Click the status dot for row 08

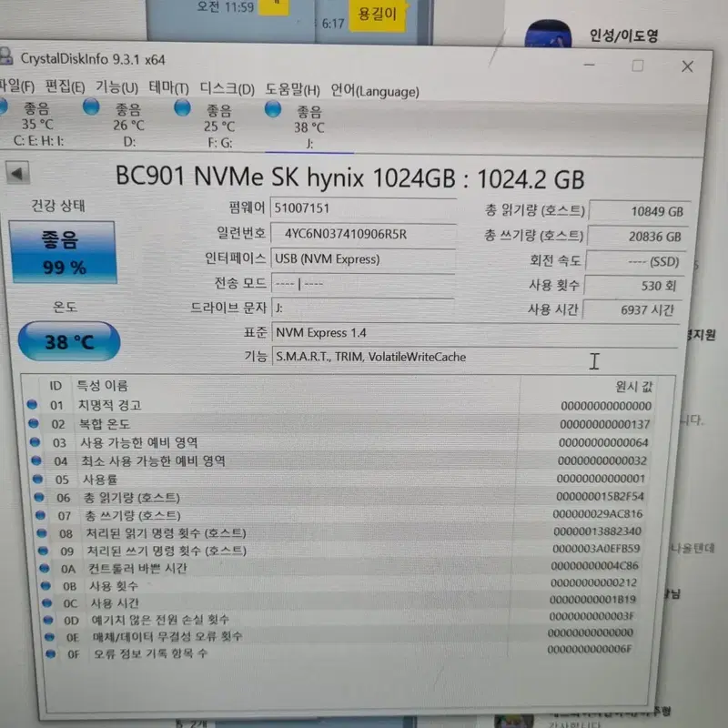click(42, 533)
